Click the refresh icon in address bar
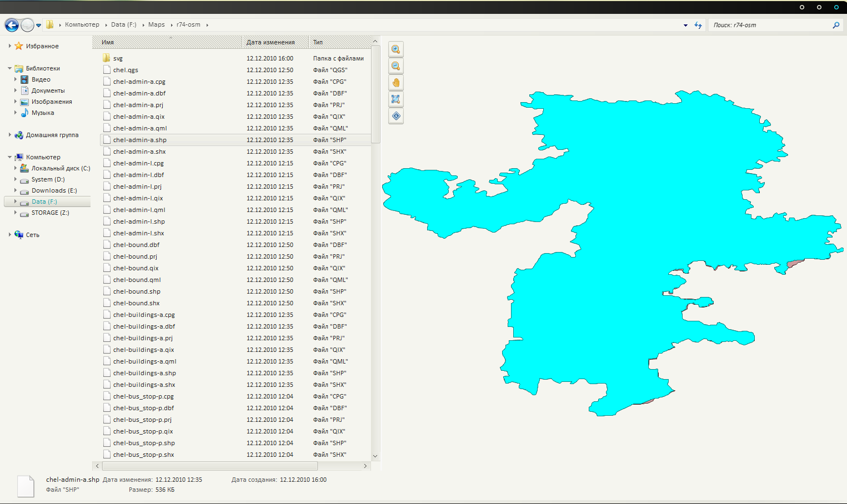Viewport: 847px width, 504px height. [x=698, y=25]
